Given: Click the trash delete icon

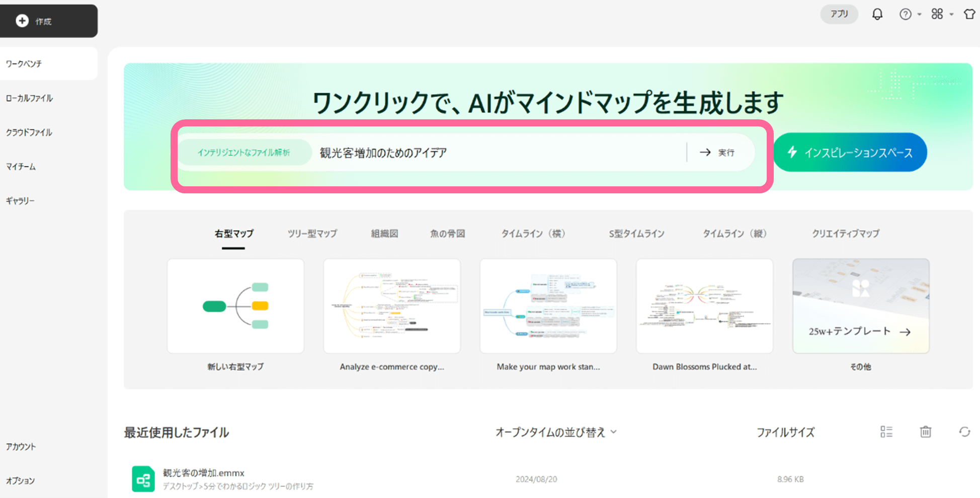Looking at the screenshot, I should (x=925, y=432).
